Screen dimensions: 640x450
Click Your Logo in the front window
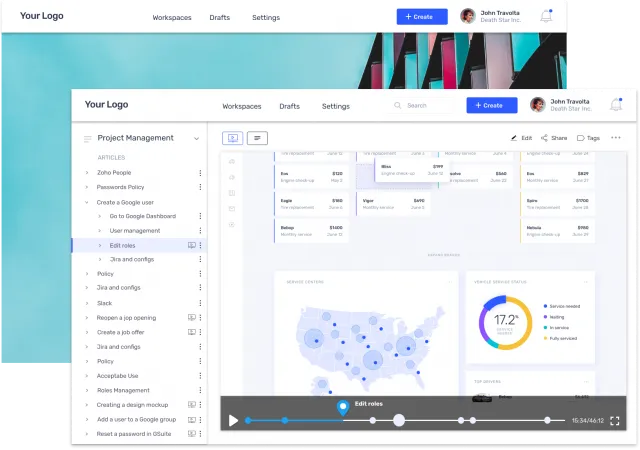pos(106,105)
